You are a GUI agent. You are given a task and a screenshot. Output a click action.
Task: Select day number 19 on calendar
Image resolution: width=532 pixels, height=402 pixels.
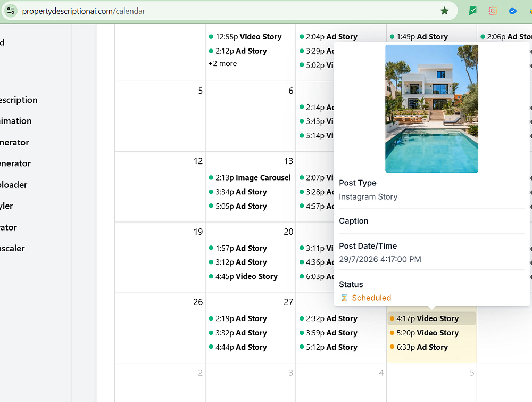pos(198,232)
